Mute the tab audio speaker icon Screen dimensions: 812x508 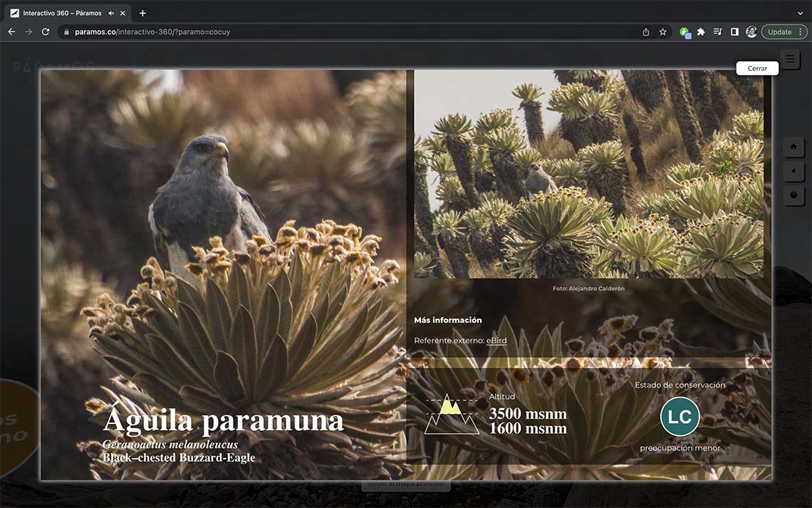tap(111, 14)
